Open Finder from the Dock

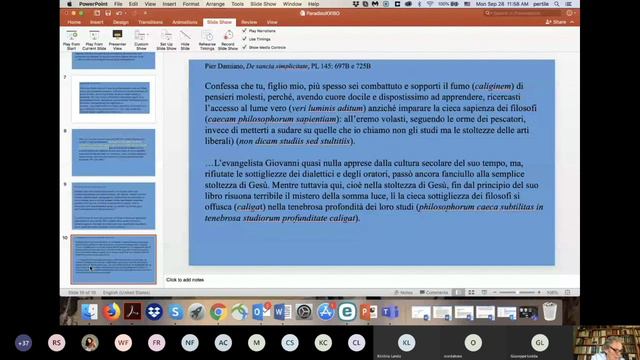tap(90, 312)
